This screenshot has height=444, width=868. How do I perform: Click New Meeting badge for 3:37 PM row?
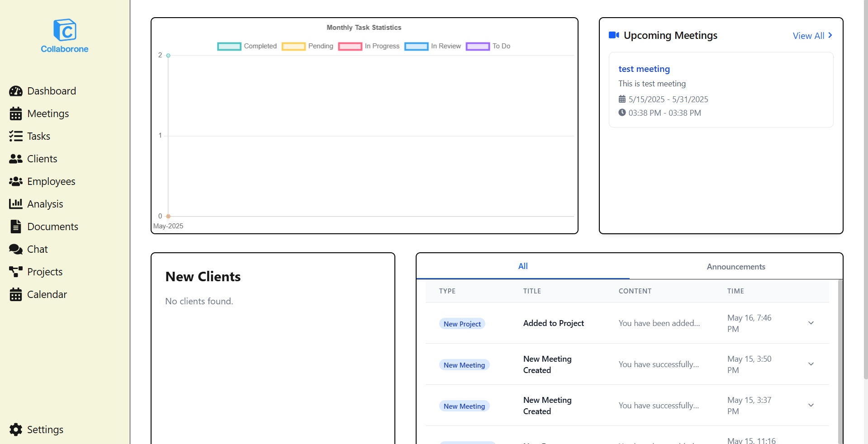click(x=464, y=406)
